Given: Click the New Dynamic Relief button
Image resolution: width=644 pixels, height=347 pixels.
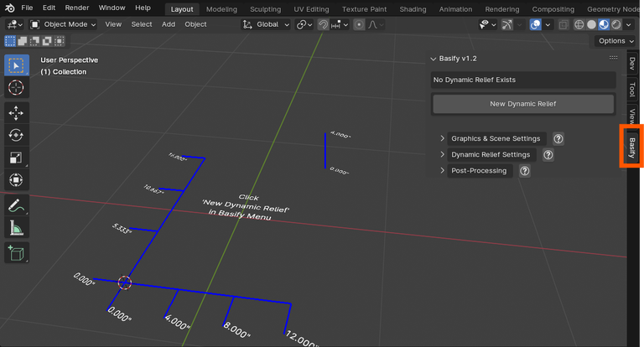Looking at the screenshot, I should [523, 104].
